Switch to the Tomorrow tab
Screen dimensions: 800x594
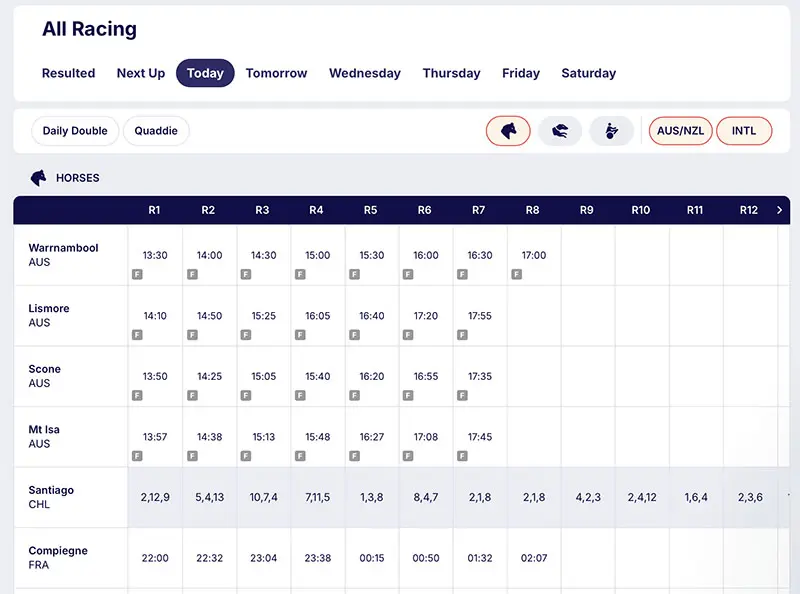[276, 73]
